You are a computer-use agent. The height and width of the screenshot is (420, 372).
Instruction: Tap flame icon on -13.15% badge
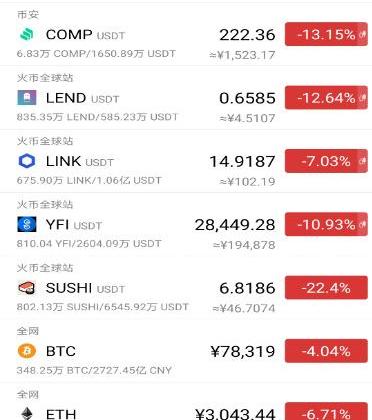362,34
